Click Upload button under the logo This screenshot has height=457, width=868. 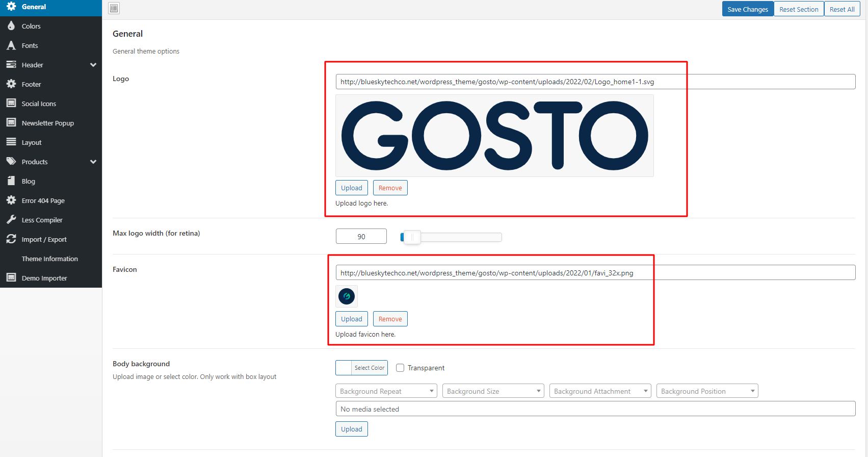352,188
